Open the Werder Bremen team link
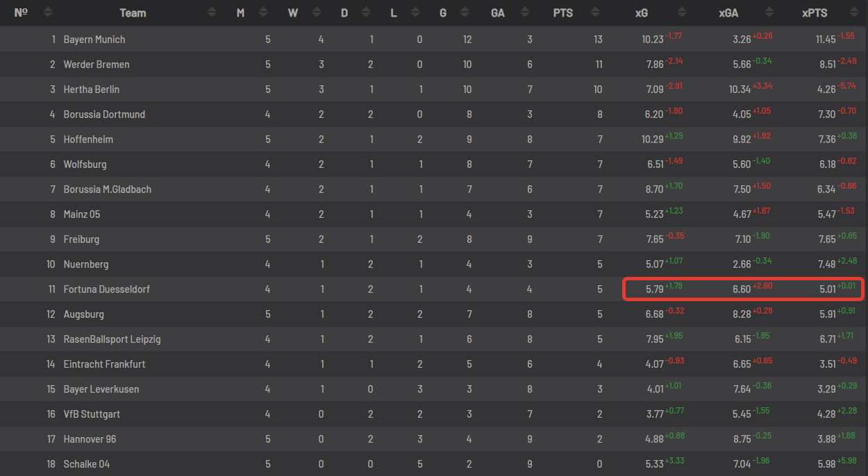The width and height of the screenshot is (868, 476). click(97, 65)
